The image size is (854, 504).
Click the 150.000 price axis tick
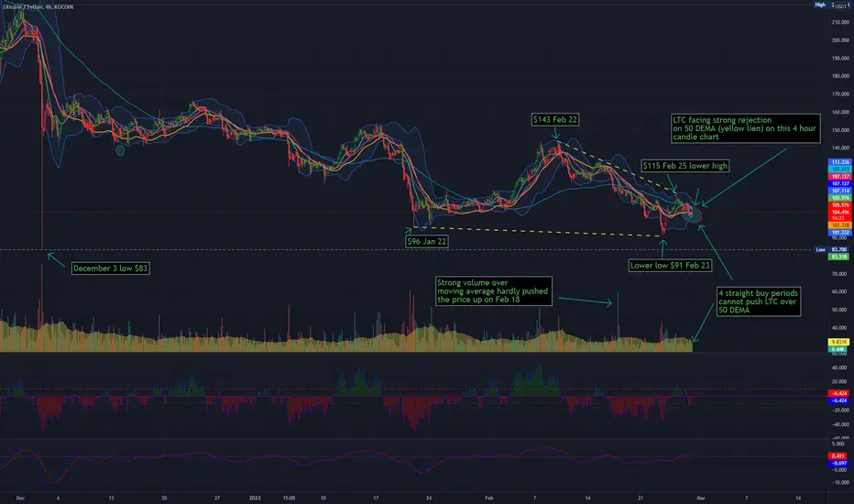pyautogui.click(x=840, y=130)
